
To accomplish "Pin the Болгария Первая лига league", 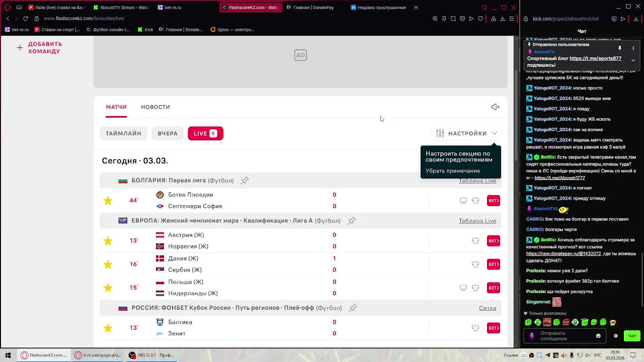I will coord(245,180).
